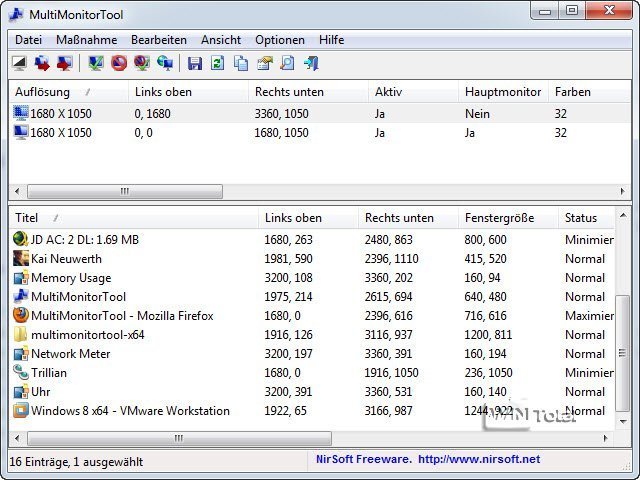The image size is (640, 480).
Task: Click the magnifier find icon
Action: click(287, 64)
